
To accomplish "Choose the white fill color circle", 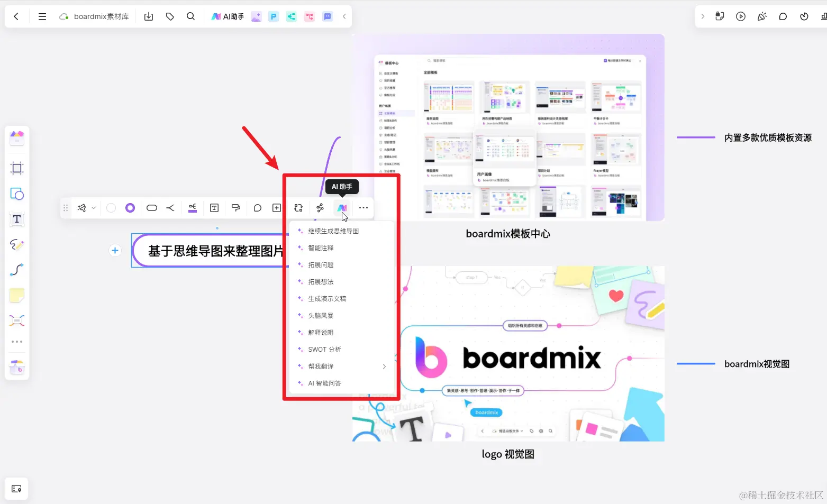I will [111, 208].
